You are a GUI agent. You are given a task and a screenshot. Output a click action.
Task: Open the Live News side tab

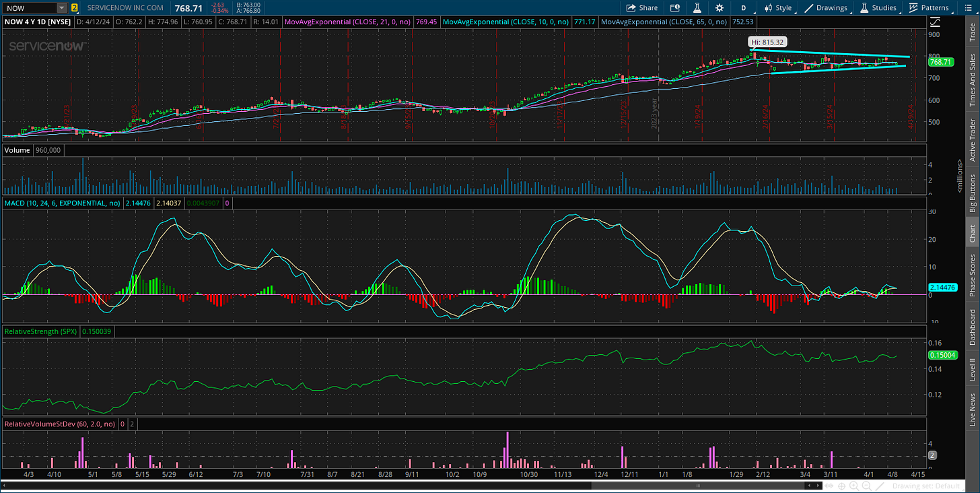972,409
